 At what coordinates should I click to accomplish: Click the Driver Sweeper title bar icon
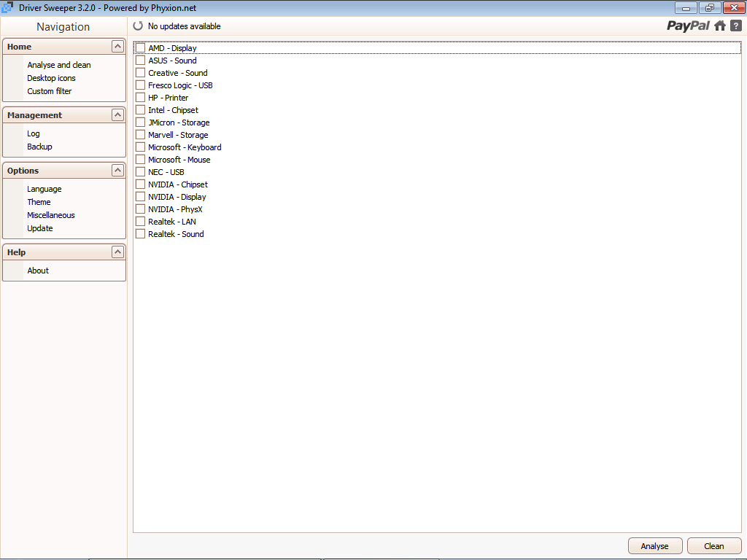point(8,8)
